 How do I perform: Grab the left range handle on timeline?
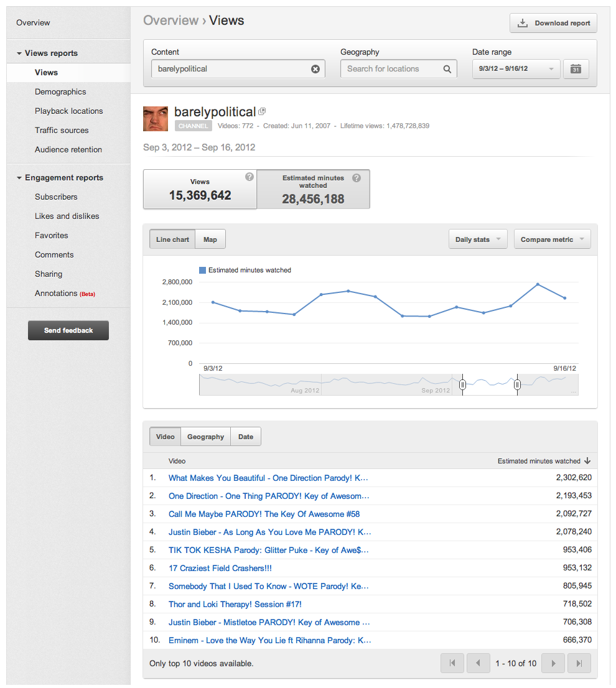pos(462,385)
